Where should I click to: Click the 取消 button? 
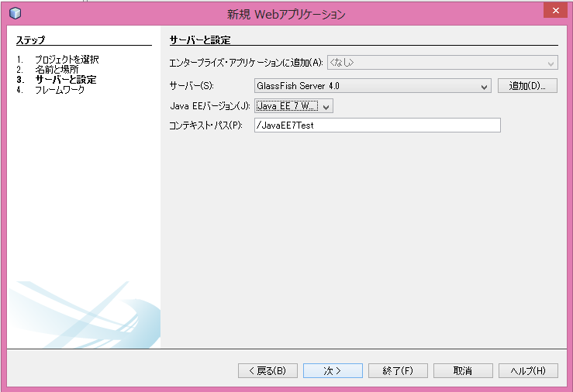[463, 371]
